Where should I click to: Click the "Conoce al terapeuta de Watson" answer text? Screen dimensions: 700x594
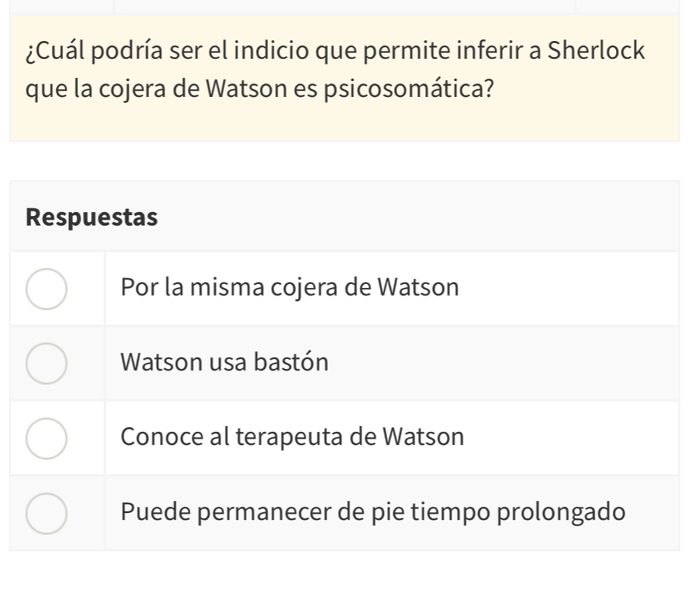(292, 438)
